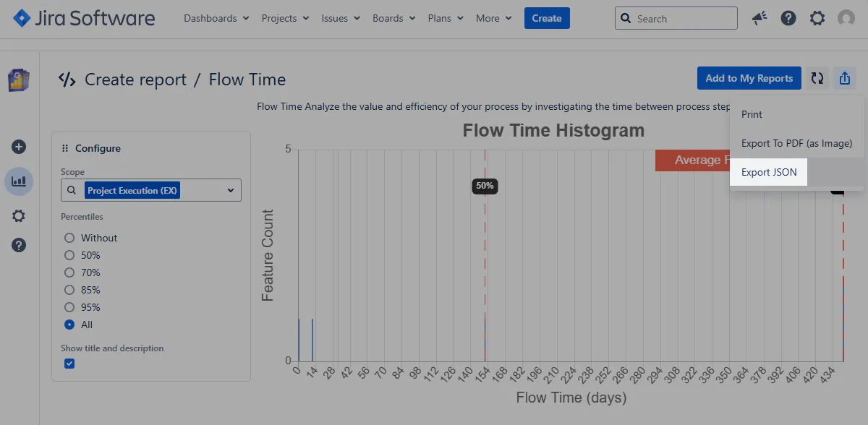Open Jira settings gear in top bar
This screenshot has width=868, height=425.
pos(817,19)
